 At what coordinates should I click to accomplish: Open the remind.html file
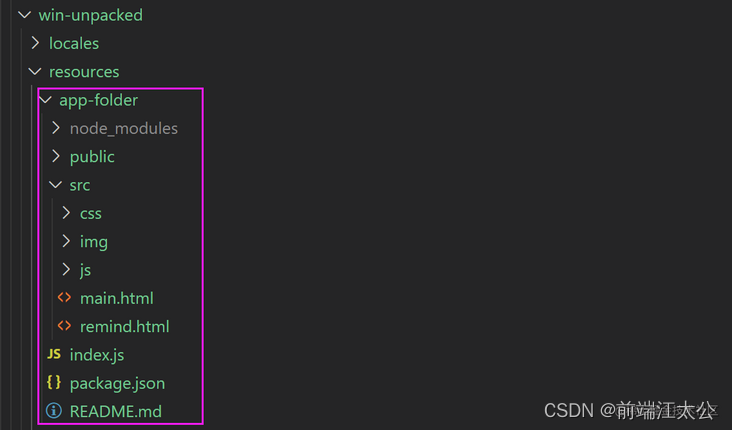point(125,326)
